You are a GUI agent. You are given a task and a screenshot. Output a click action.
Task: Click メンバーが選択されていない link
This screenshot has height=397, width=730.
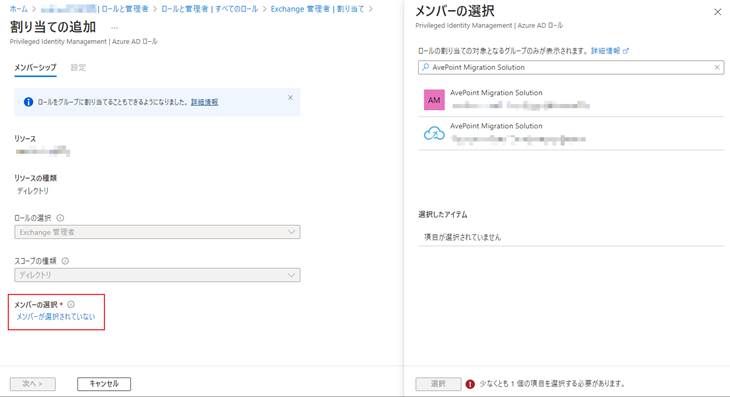tap(56, 316)
